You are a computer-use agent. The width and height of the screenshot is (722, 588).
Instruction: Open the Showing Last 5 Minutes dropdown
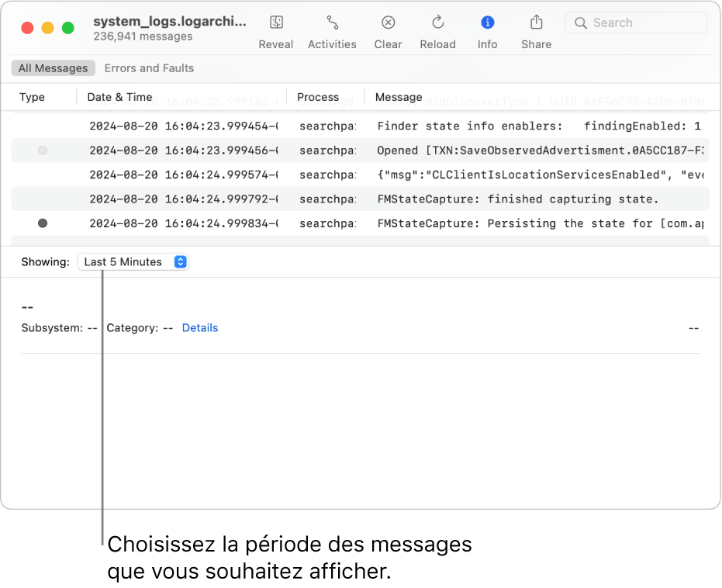[x=133, y=261]
